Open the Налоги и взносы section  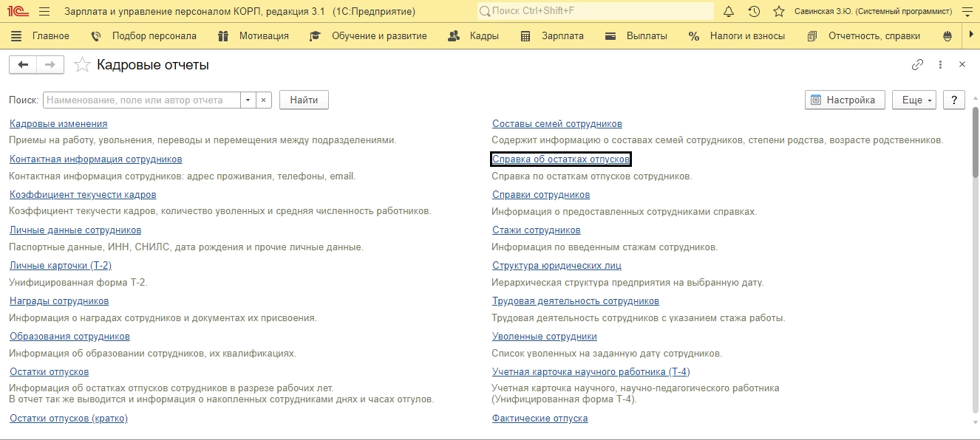737,35
